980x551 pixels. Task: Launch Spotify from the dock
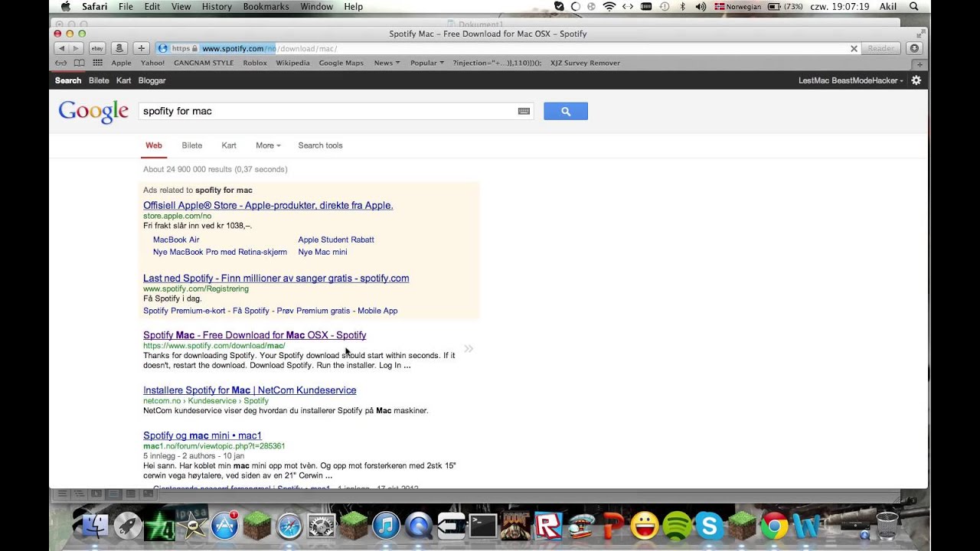678,526
